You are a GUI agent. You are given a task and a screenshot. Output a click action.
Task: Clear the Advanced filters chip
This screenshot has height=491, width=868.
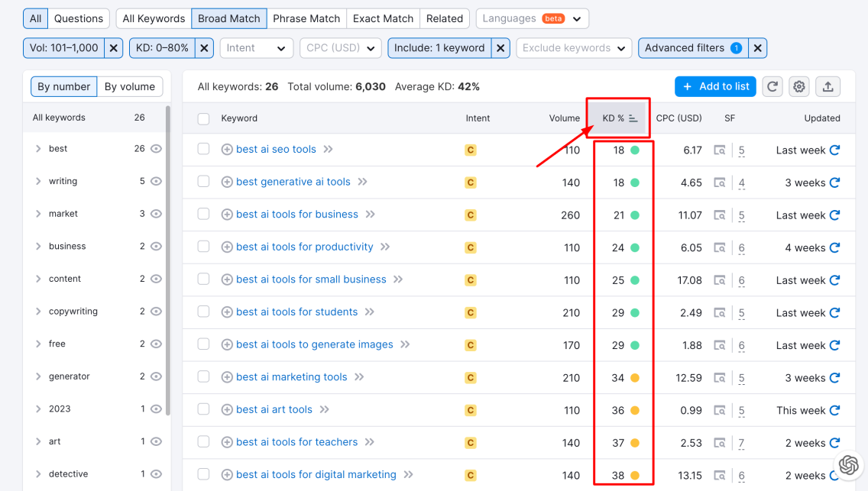757,48
